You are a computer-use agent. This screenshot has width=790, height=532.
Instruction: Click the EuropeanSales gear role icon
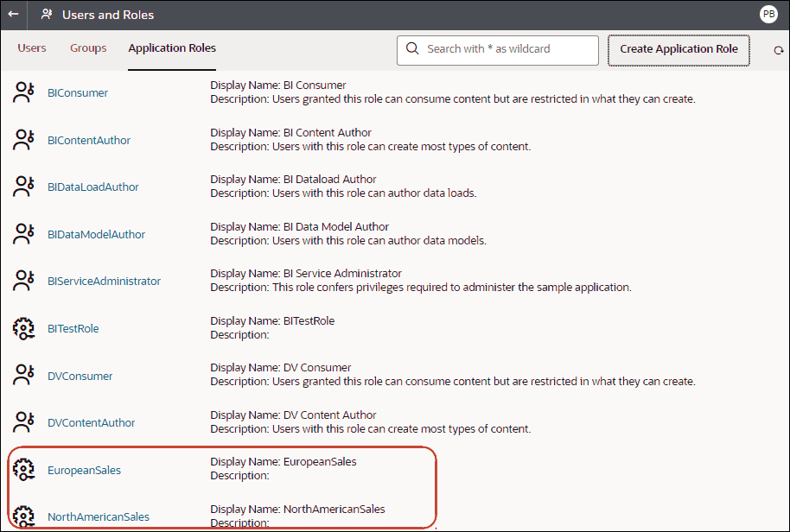[x=23, y=470]
